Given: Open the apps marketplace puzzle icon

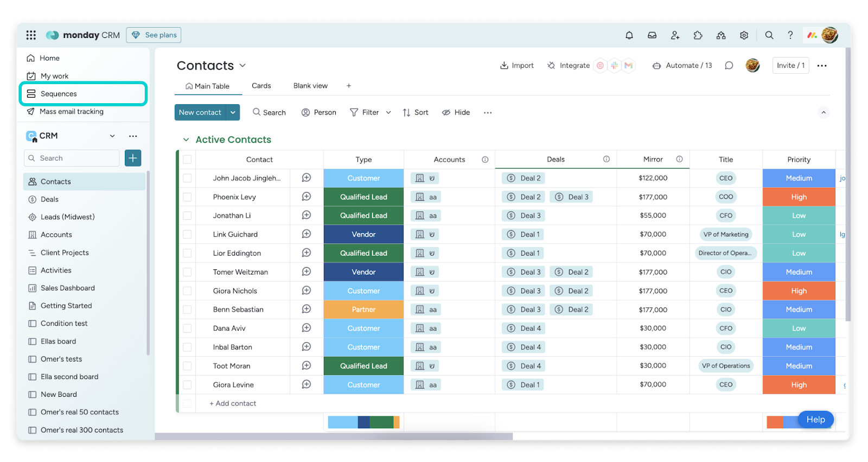Looking at the screenshot, I should [698, 35].
